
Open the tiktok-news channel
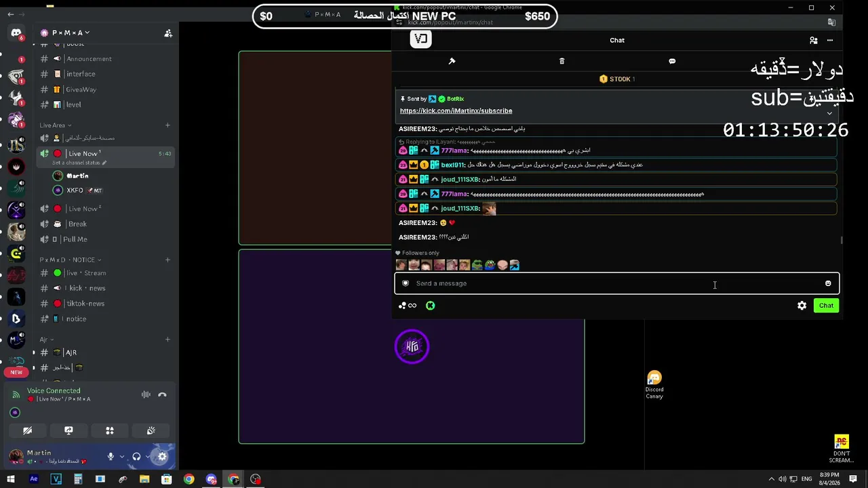point(105,304)
